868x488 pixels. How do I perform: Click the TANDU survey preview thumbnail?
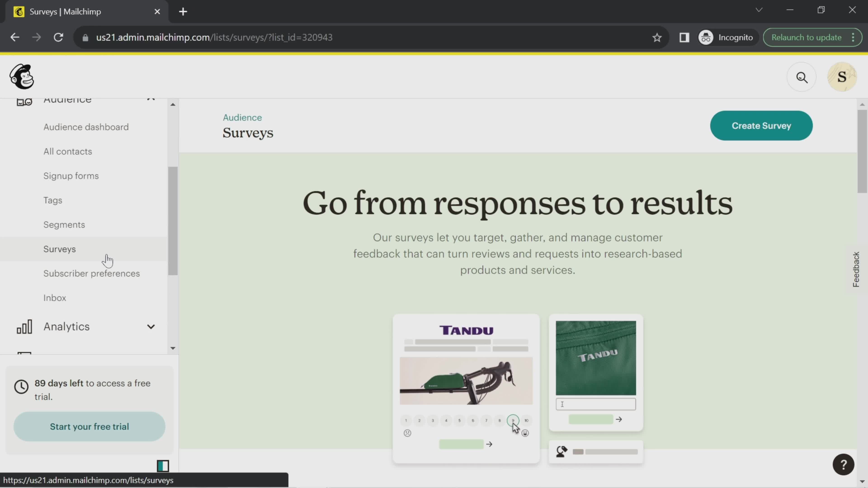point(466,387)
